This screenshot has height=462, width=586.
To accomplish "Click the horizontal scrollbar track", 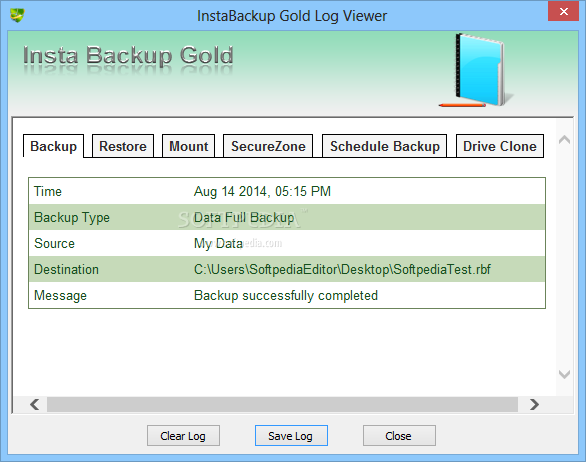I will (282, 404).
